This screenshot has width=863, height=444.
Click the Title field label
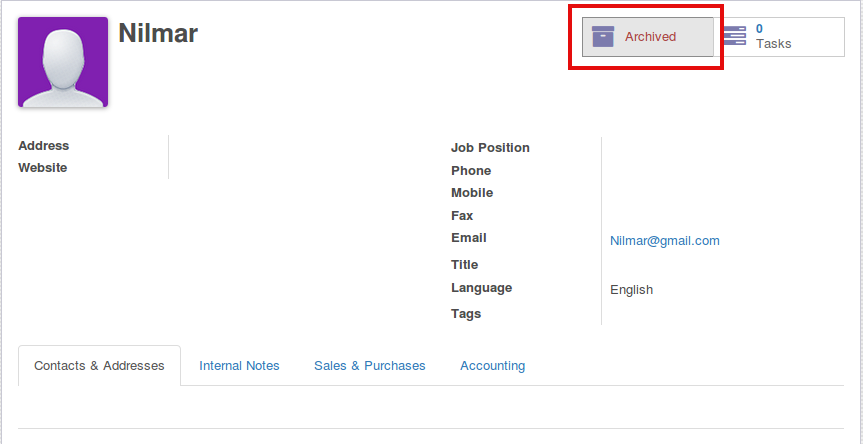pos(465,265)
